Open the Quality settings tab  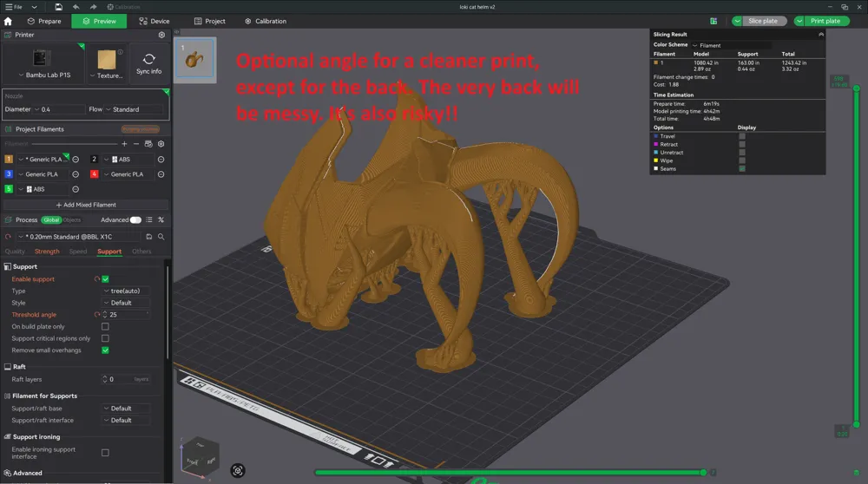click(x=15, y=252)
